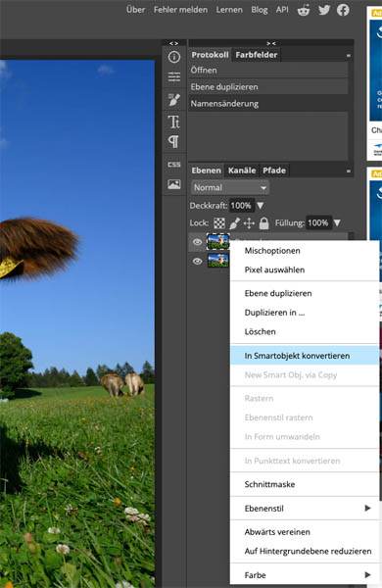The height and width of the screenshot is (588, 382).
Task: Toggle lock all padlock icon
Action: [x=263, y=223]
